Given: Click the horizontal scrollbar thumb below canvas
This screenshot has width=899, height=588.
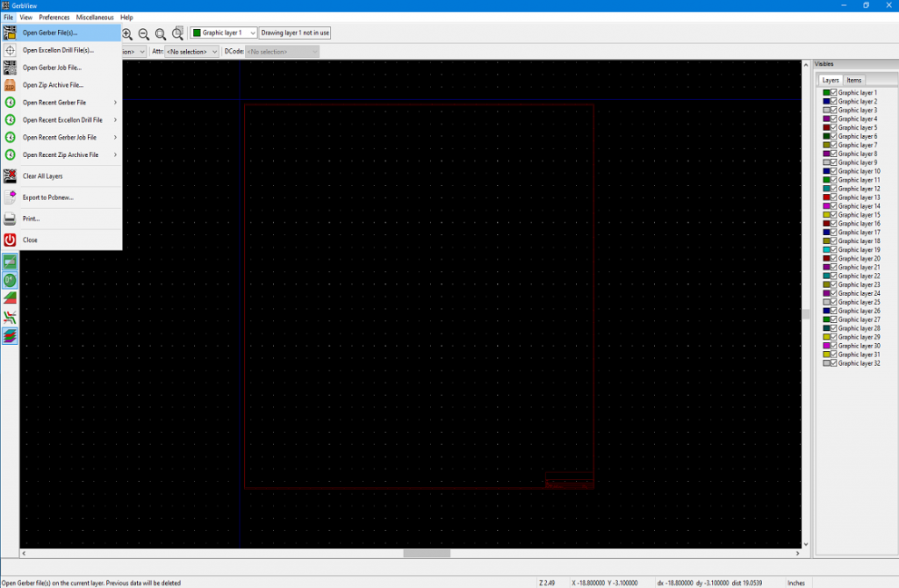Looking at the screenshot, I should 427,554.
